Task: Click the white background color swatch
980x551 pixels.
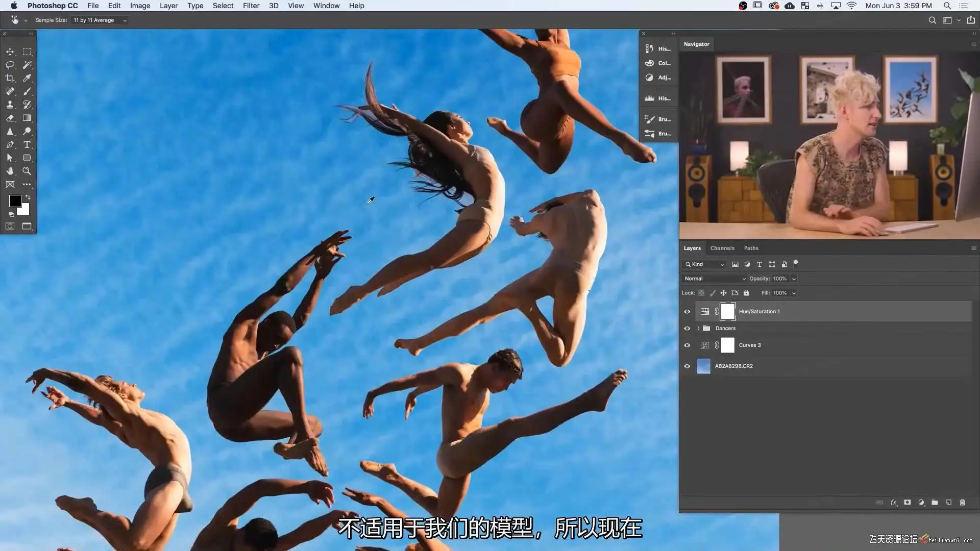Action: click(26, 211)
